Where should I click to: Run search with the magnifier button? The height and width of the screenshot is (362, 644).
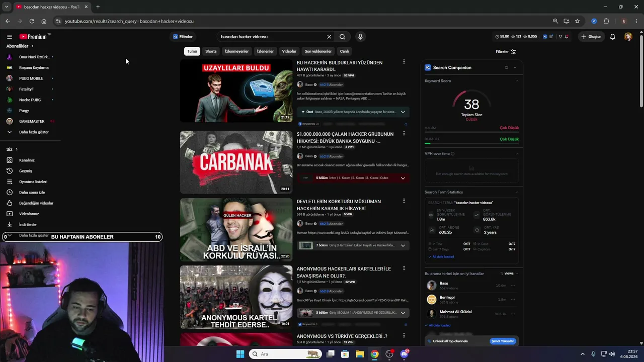pos(342,37)
